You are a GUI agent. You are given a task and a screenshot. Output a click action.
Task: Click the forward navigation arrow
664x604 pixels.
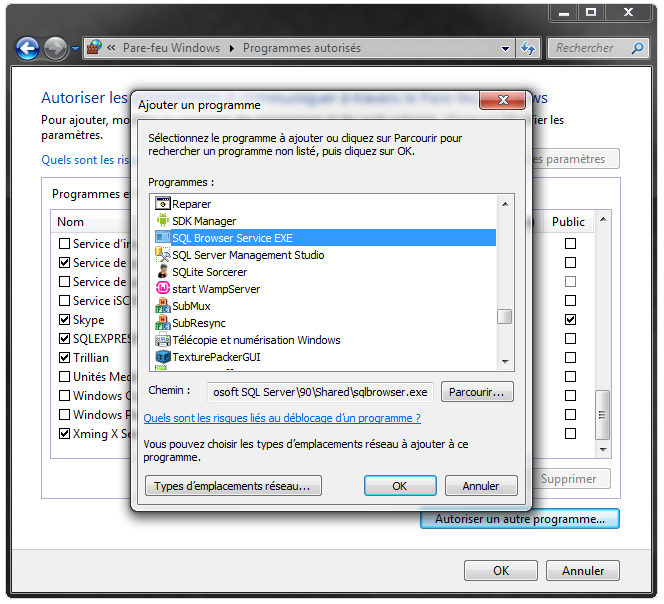click(x=55, y=48)
